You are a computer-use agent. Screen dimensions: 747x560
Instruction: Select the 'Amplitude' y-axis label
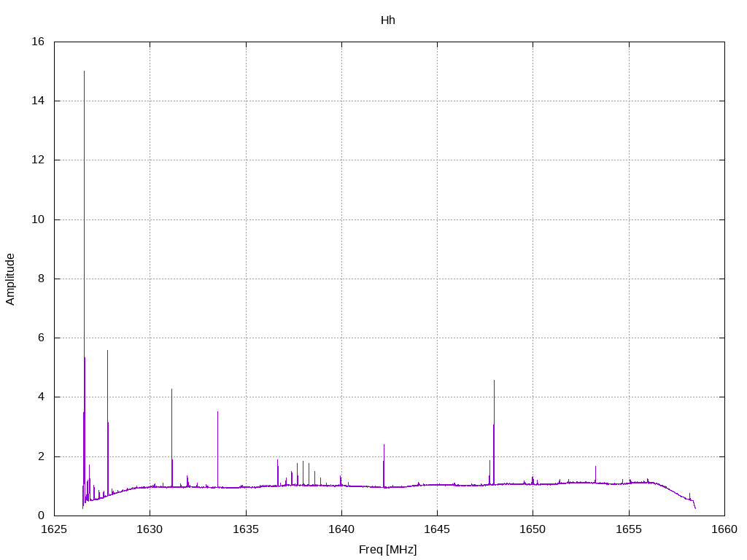point(10,279)
